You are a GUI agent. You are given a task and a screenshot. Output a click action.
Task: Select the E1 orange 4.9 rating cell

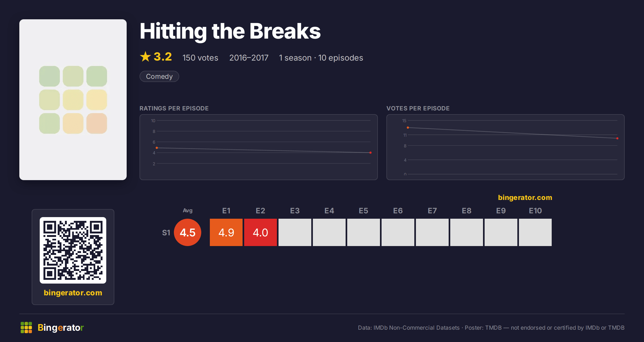click(226, 232)
